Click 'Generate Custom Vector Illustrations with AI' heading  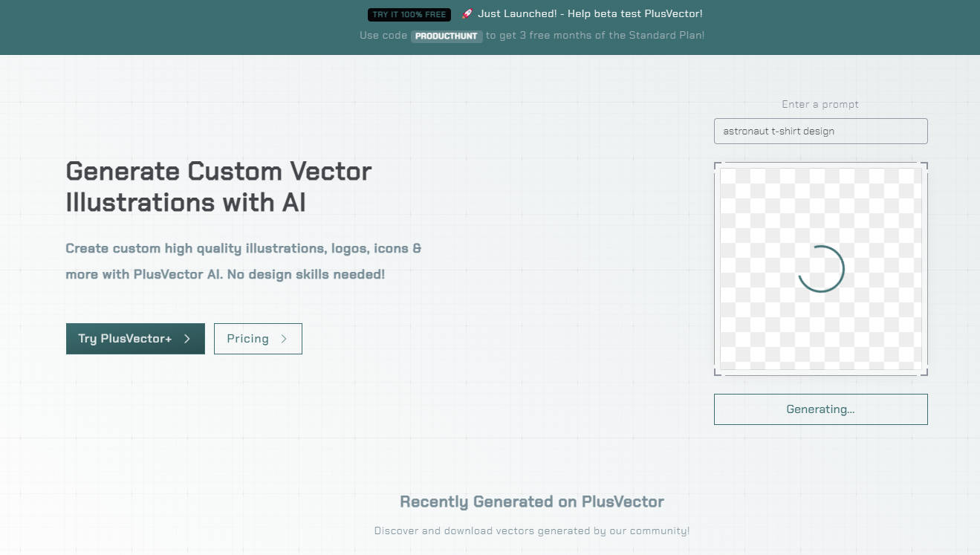pos(219,186)
